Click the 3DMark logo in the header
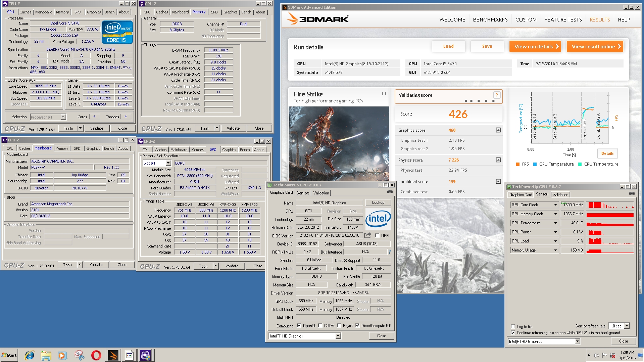Image resolution: width=644 pixels, height=362 pixels. (x=317, y=19)
